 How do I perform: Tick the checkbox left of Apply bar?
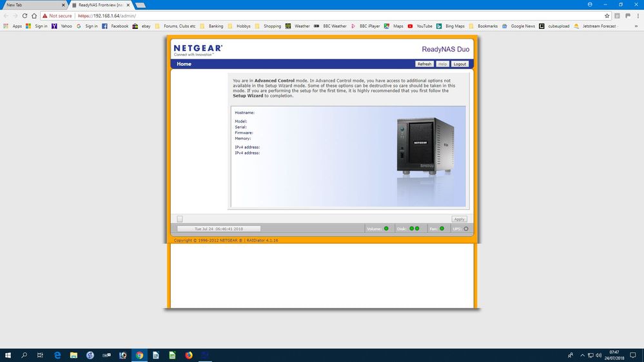180,219
